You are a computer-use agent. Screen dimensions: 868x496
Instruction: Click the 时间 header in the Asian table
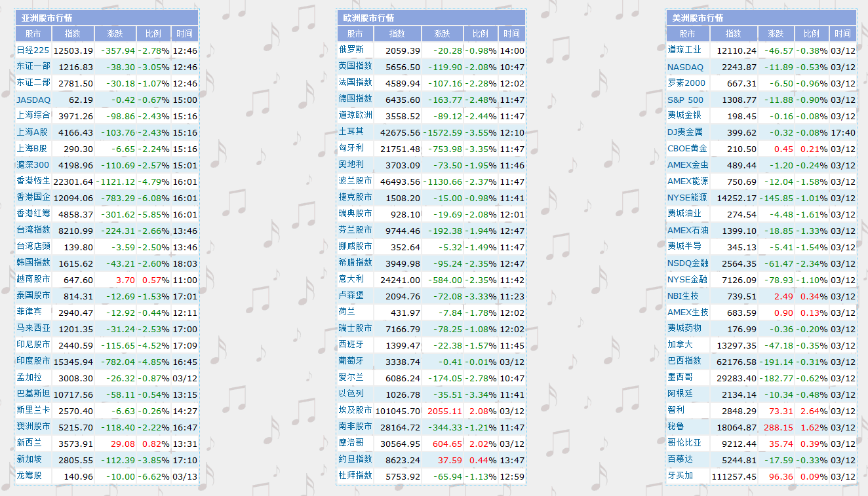185,34
